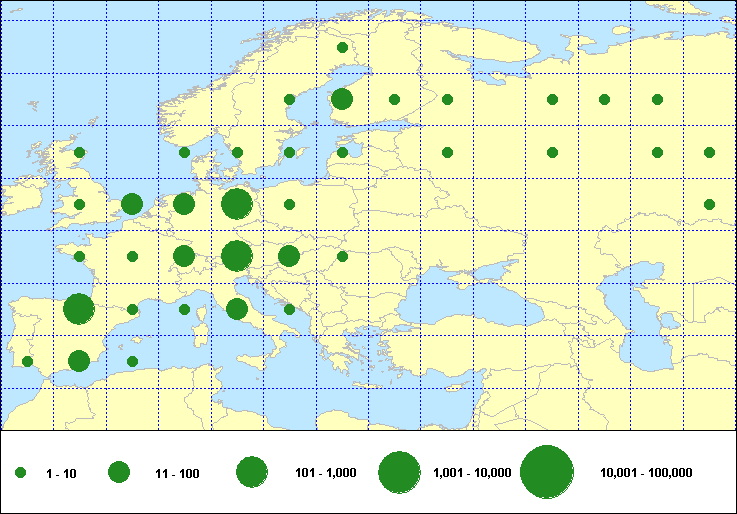Click the 1 - 10 legend dot

(x=21, y=473)
